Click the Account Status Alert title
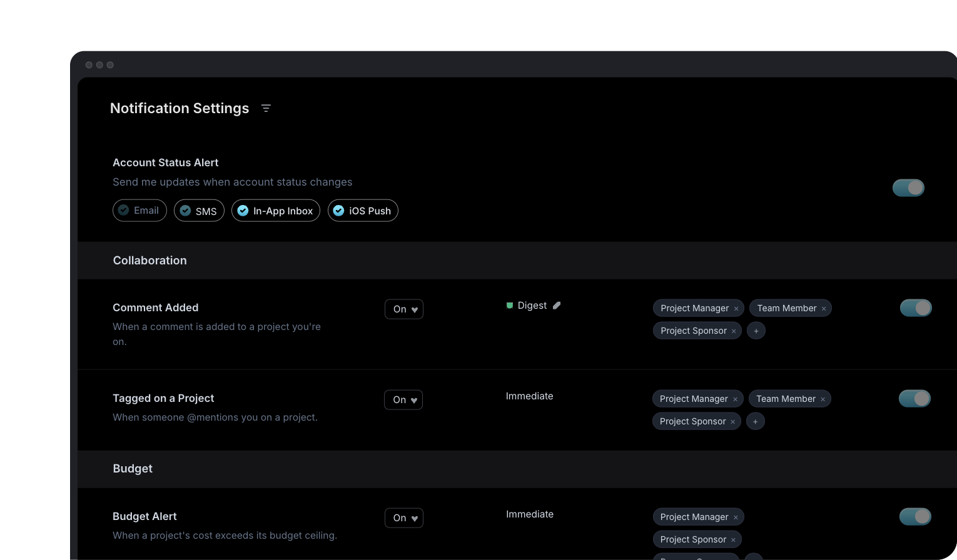 (166, 162)
